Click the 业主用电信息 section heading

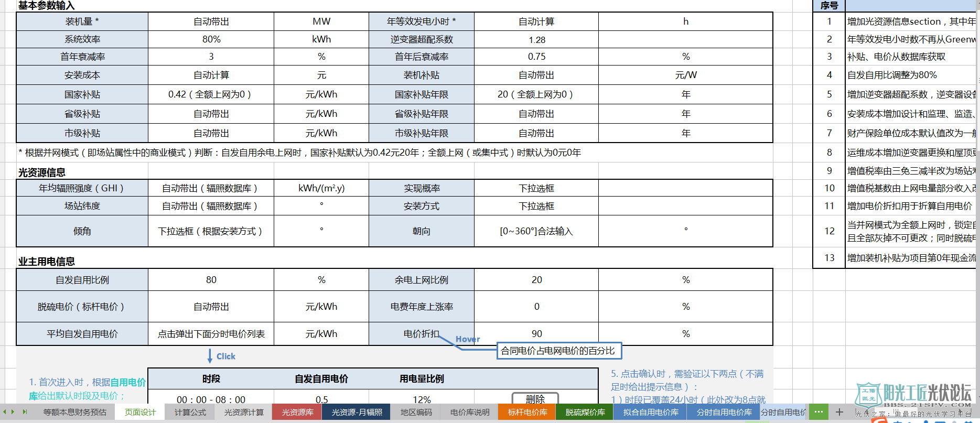tap(47, 262)
